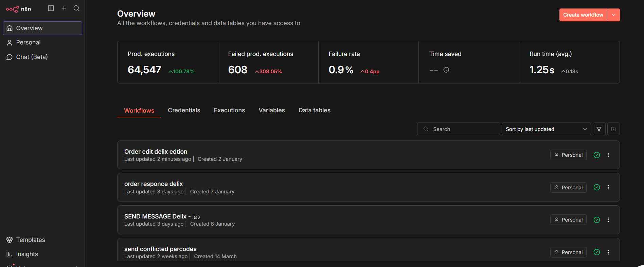This screenshot has height=267, width=644.
Task: Open three-dot menu for send conflicted parcodes
Action: [608, 252]
